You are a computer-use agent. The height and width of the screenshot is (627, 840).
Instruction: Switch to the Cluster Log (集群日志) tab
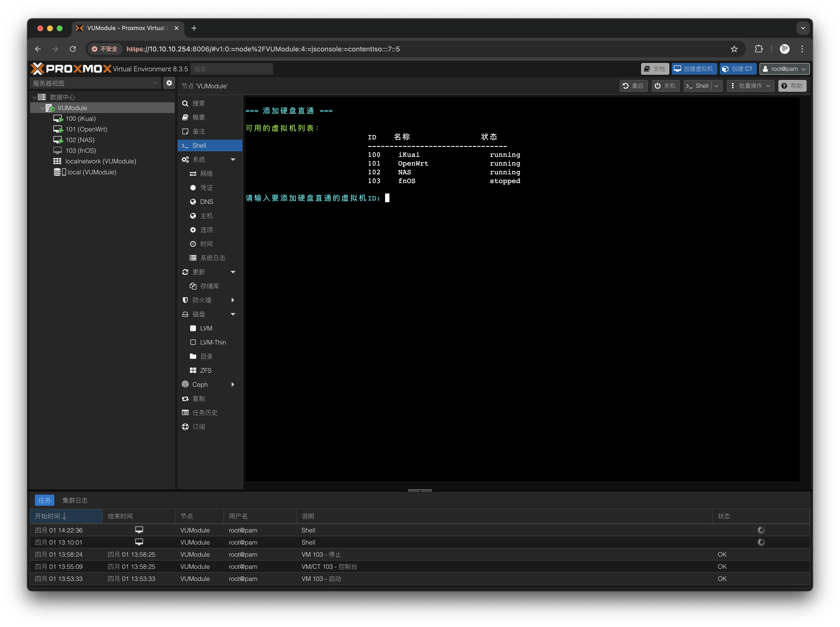pyautogui.click(x=75, y=500)
